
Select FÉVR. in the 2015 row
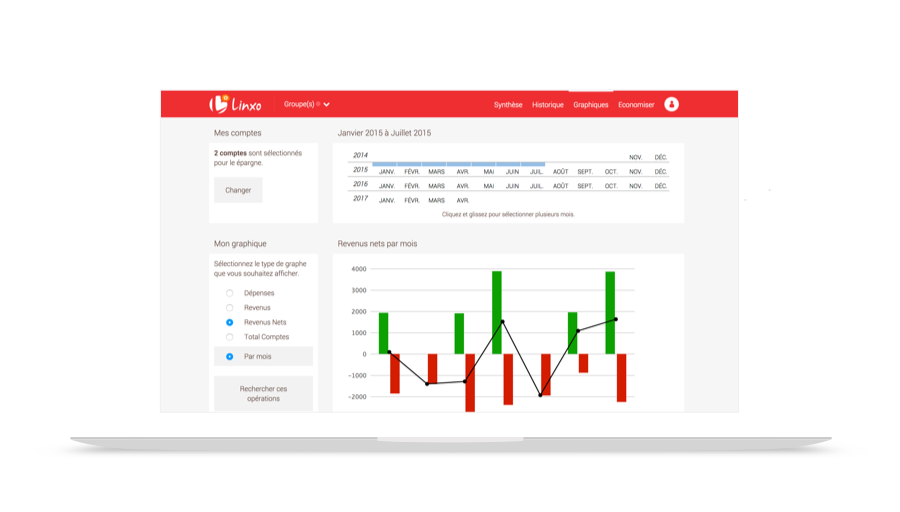pos(412,172)
